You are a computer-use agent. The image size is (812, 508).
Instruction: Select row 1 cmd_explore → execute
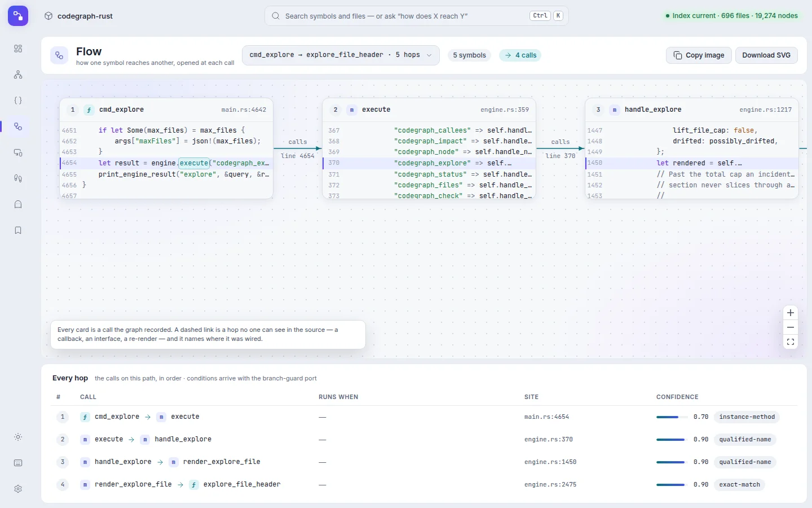(424, 417)
